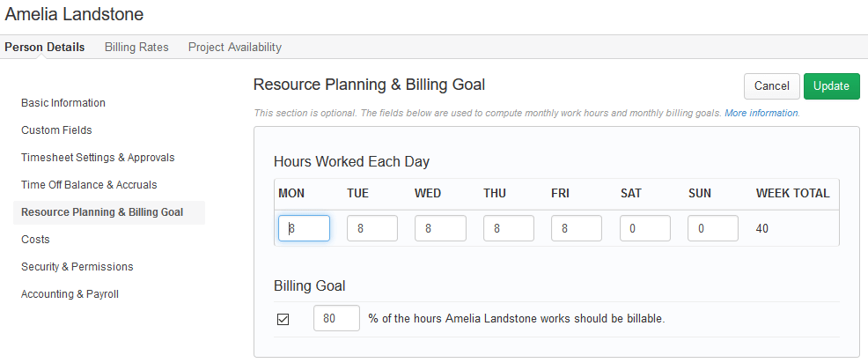Open Custom Fields section

(56, 130)
